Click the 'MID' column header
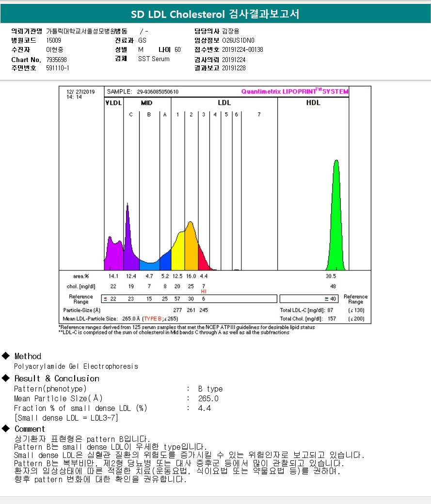Viewport: 431px width, 504px height. 146,103
